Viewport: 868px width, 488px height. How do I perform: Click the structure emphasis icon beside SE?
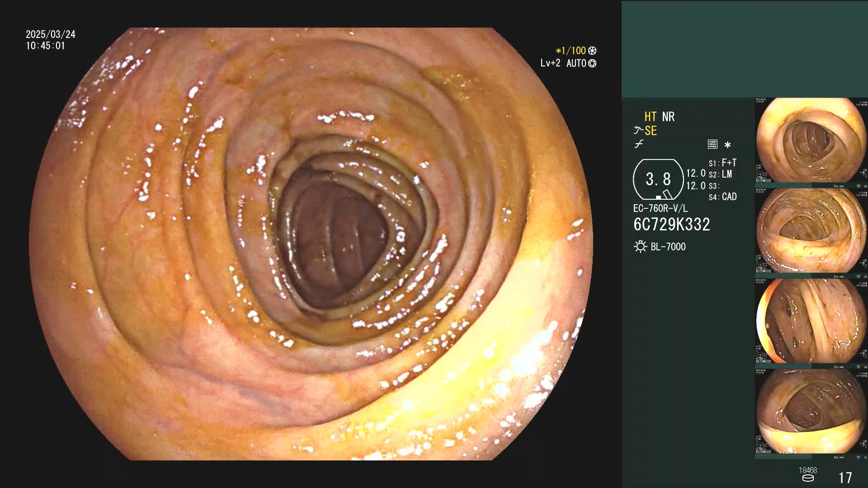638,131
